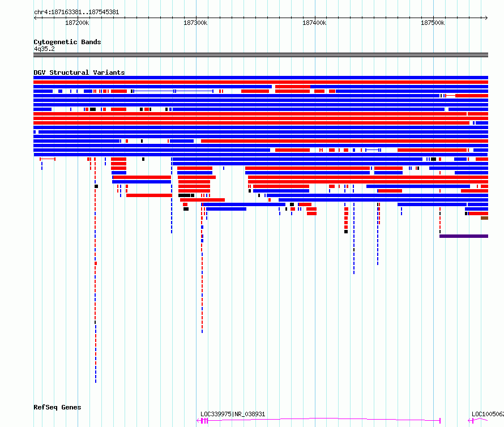
Task: Select the magenta LOC339975 gene model line
Action: pos(318,420)
